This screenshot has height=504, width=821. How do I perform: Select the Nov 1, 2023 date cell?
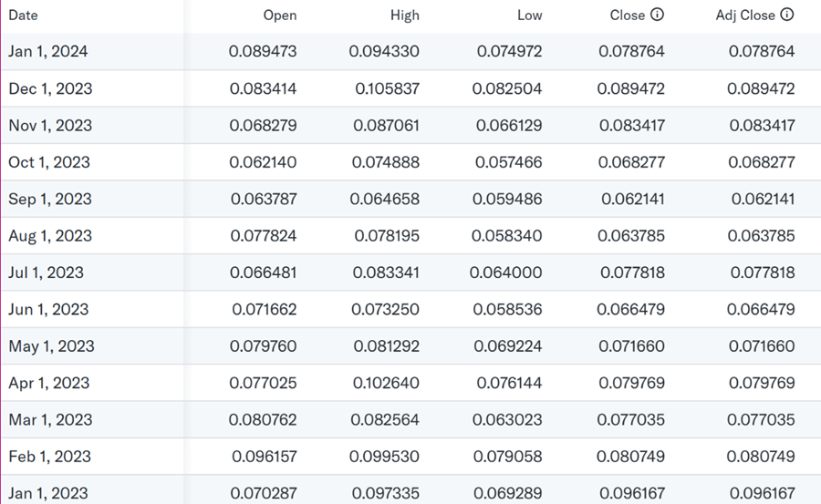point(50,125)
